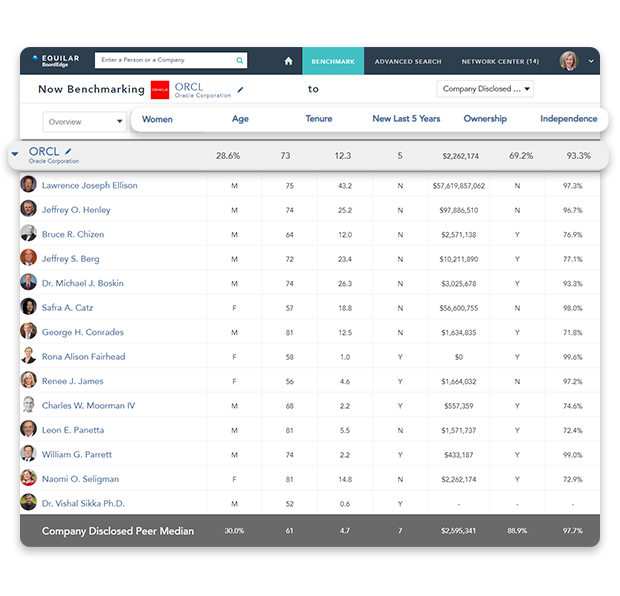Select the Ownership column header
The width and height of the screenshot is (620, 596).
pos(485,119)
